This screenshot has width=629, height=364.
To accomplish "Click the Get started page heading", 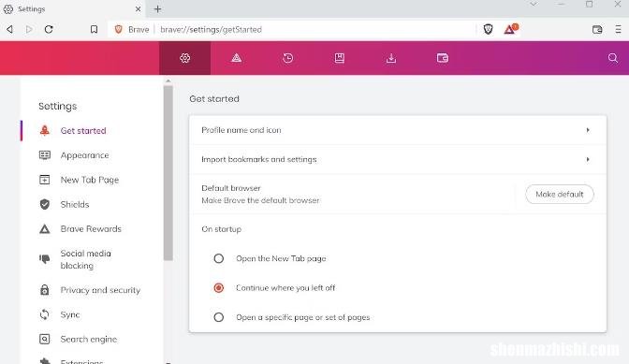I will (x=214, y=98).
